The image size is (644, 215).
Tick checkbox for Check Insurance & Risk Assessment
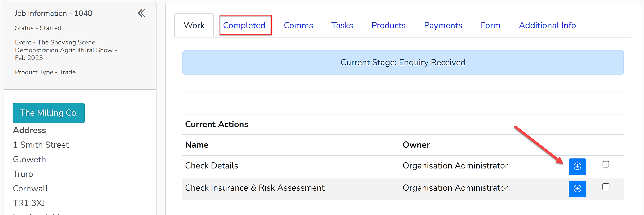click(606, 187)
